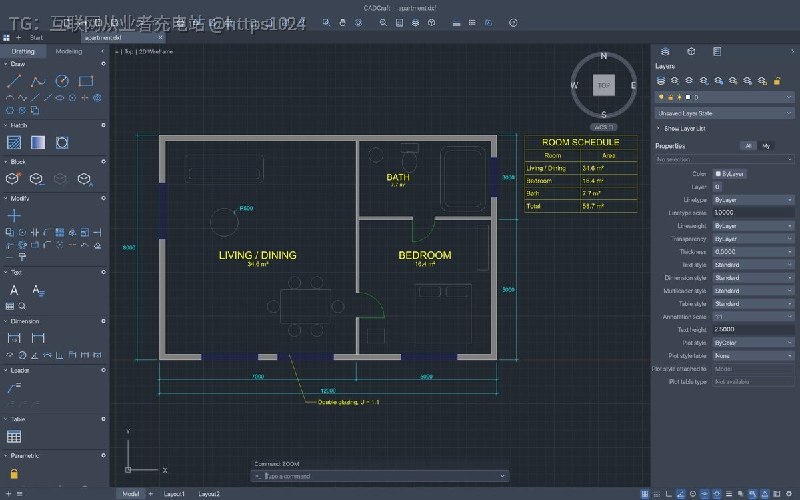Insert a Table with the table icon
This screenshot has height=500, width=800.
[14, 436]
